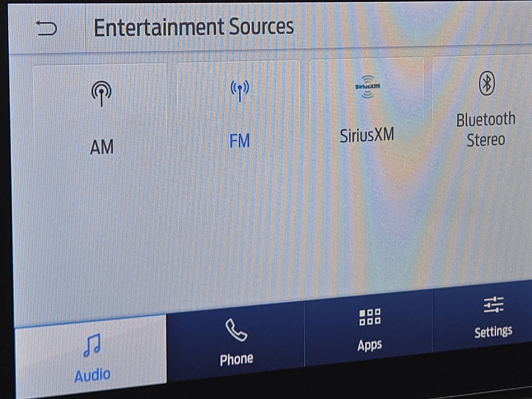Open the Settings tab label
The width and height of the screenshot is (532, 399).
click(x=493, y=331)
